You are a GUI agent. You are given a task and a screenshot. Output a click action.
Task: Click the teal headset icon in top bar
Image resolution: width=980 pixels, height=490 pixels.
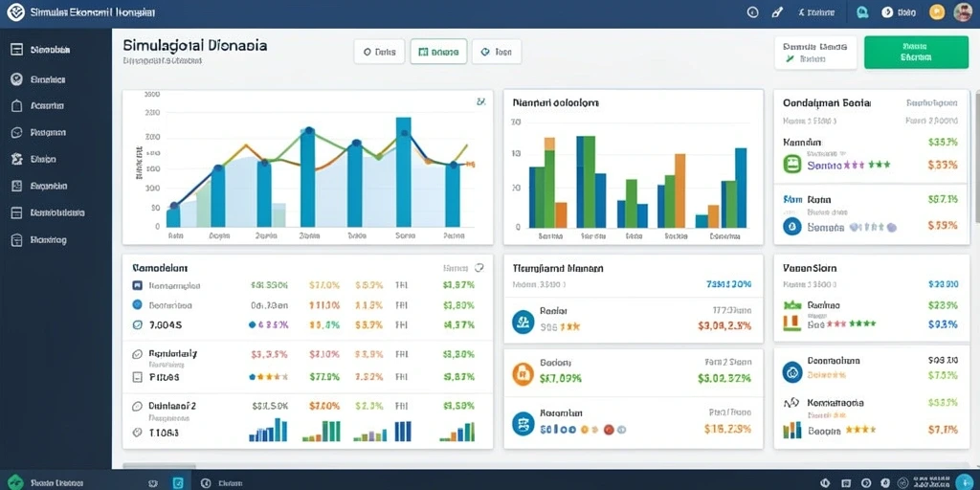(862, 11)
